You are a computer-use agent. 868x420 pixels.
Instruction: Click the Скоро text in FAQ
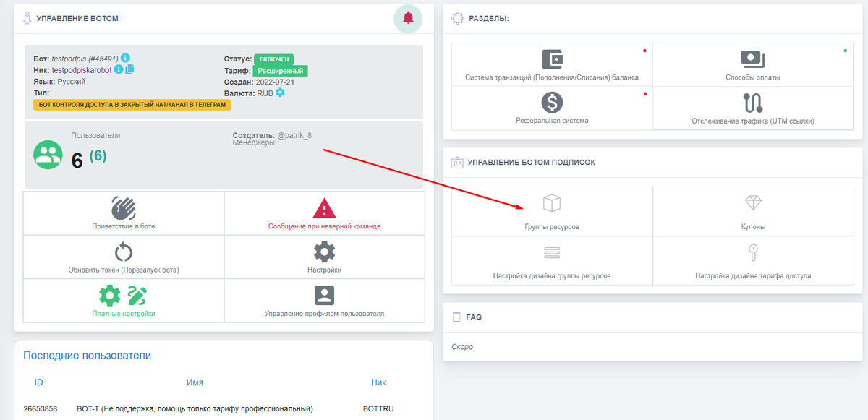click(x=461, y=347)
